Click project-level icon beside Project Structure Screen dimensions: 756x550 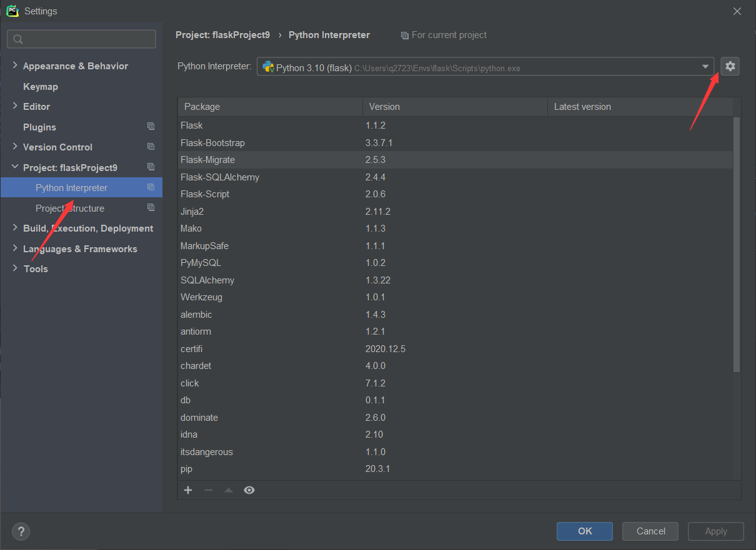click(151, 208)
